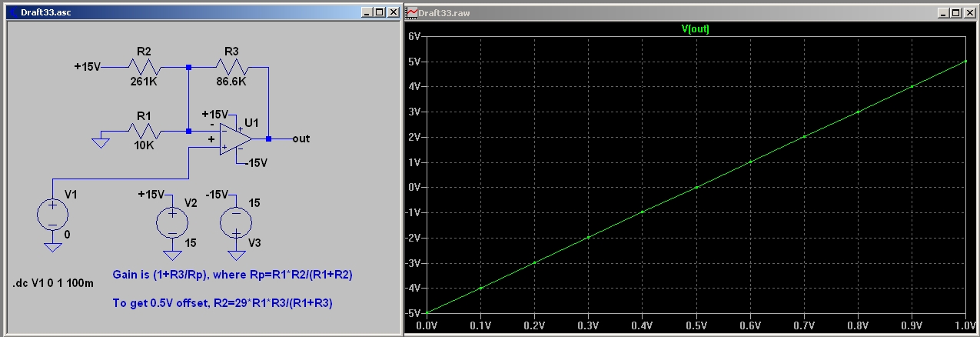
Task: Click the 0 value of source V1
Action: (68, 234)
